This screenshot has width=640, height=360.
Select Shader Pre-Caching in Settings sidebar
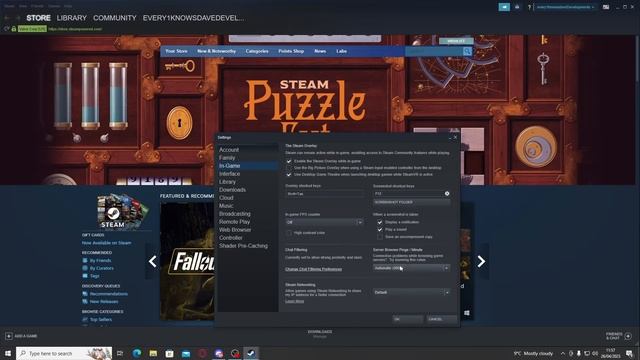tap(243, 246)
